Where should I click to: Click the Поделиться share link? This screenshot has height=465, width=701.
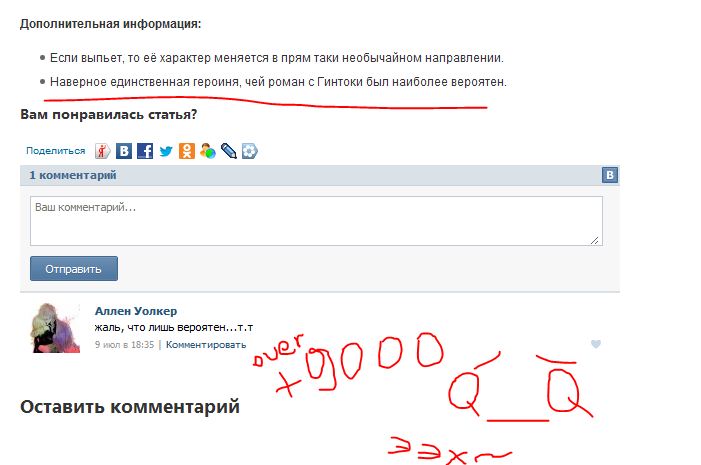pyautogui.click(x=55, y=151)
